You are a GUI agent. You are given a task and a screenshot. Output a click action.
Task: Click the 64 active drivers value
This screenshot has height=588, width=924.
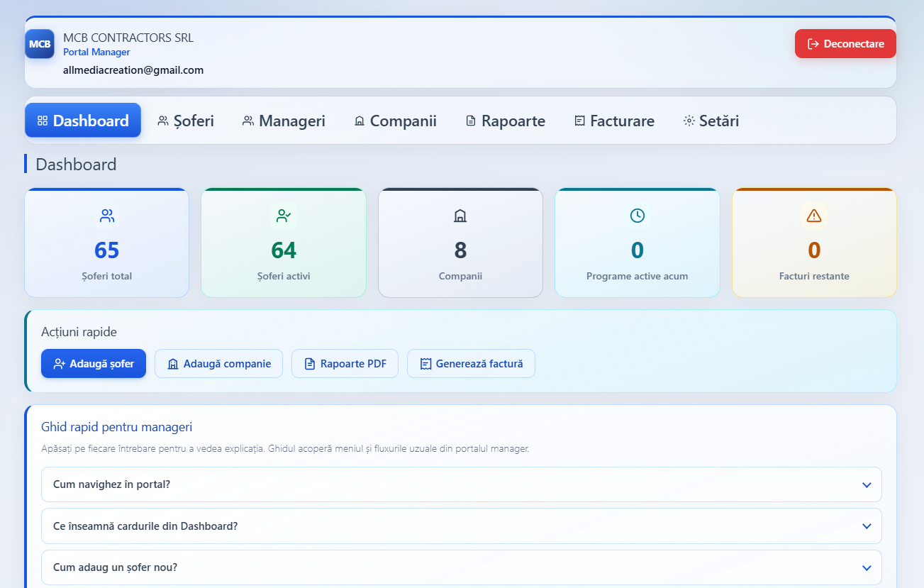click(x=284, y=250)
